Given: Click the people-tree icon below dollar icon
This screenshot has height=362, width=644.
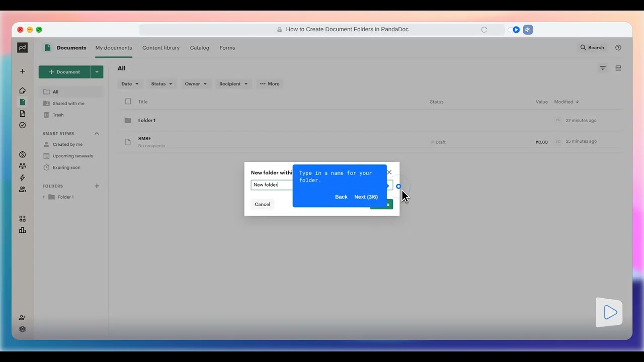Looking at the screenshot, I should pos(23,166).
